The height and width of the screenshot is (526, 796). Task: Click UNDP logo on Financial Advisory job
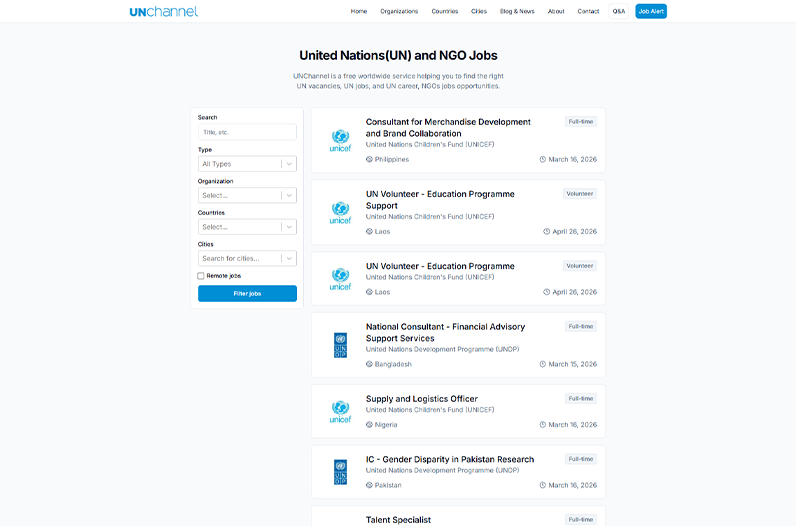(340, 345)
